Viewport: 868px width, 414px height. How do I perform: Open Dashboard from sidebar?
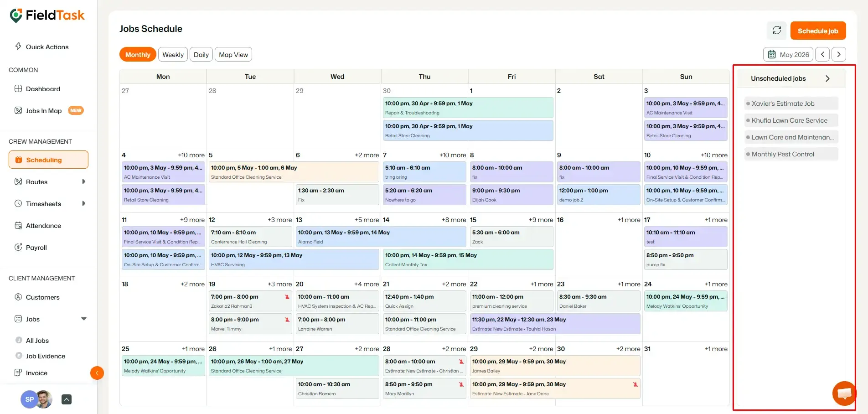click(x=43, y=88)
